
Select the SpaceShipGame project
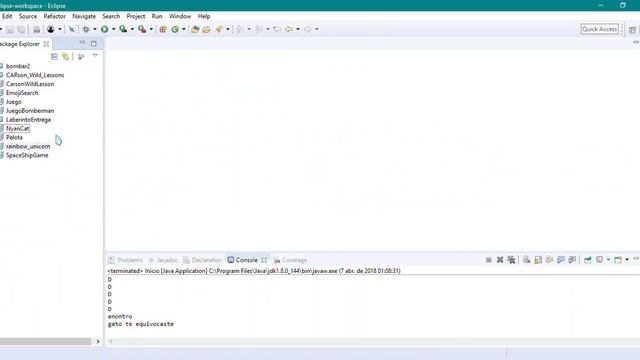click(x=27, y=155)
